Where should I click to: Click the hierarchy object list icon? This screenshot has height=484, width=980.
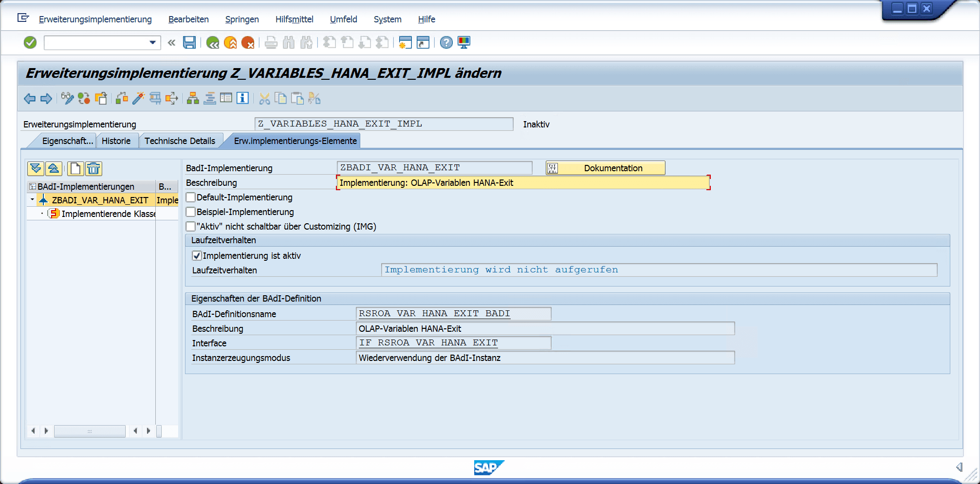[x=193, y=99]
